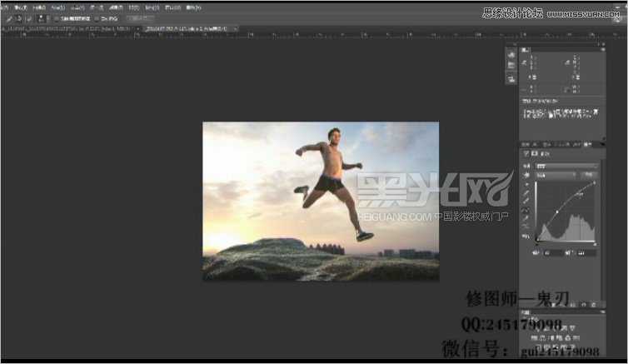The width and height of the screenshot is (628, 364).
Task: Click the curve's upper control point
Action: pos(579,193)
